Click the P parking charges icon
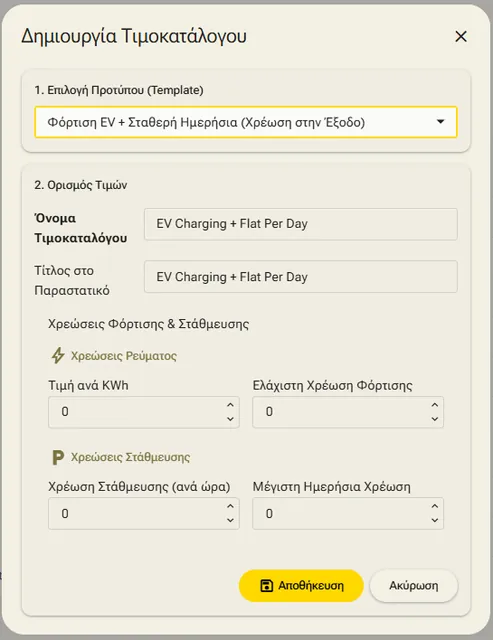The height and width of the screenshot is (640, 493). pyautogui.click(x=58, y=457)
